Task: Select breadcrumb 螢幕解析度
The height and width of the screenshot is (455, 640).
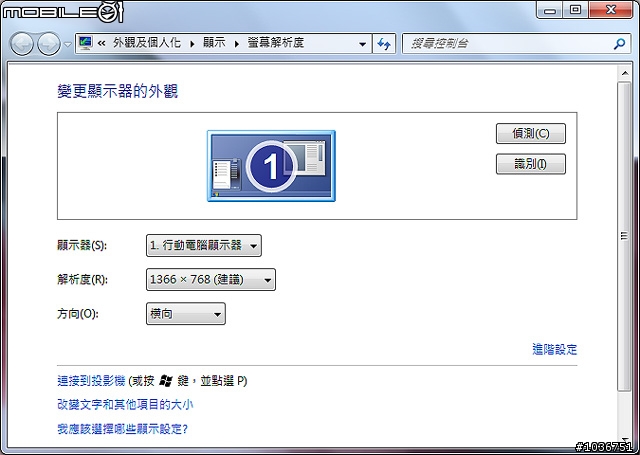Action: (x=276, y=43)
